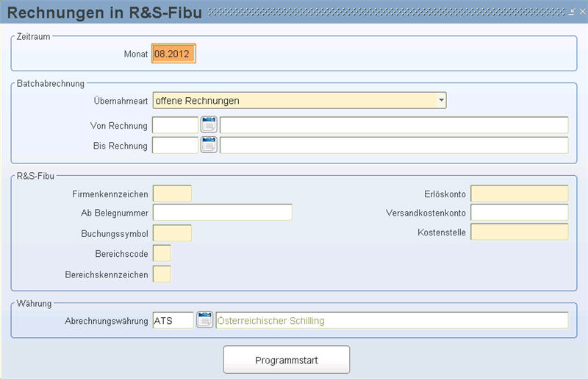
Task: Start the program with Programmstart
Action: coord(287,360)
